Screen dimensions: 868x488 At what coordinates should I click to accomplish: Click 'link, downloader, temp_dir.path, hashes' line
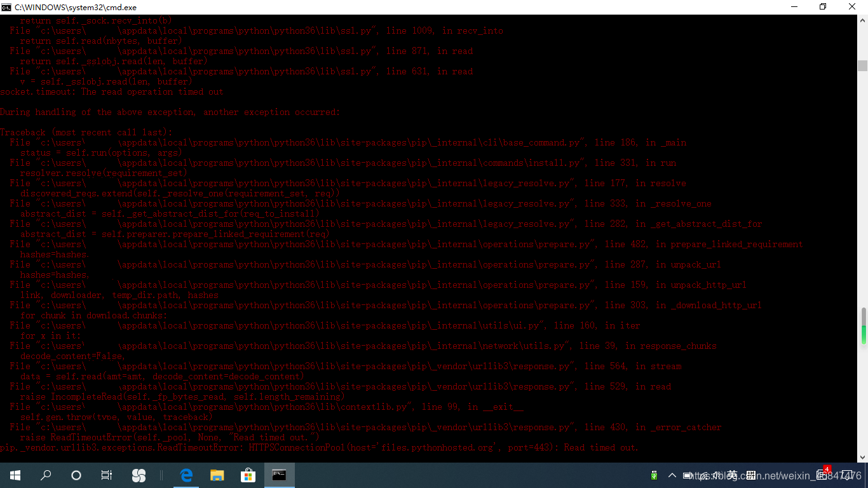click(x=119, y=295)
